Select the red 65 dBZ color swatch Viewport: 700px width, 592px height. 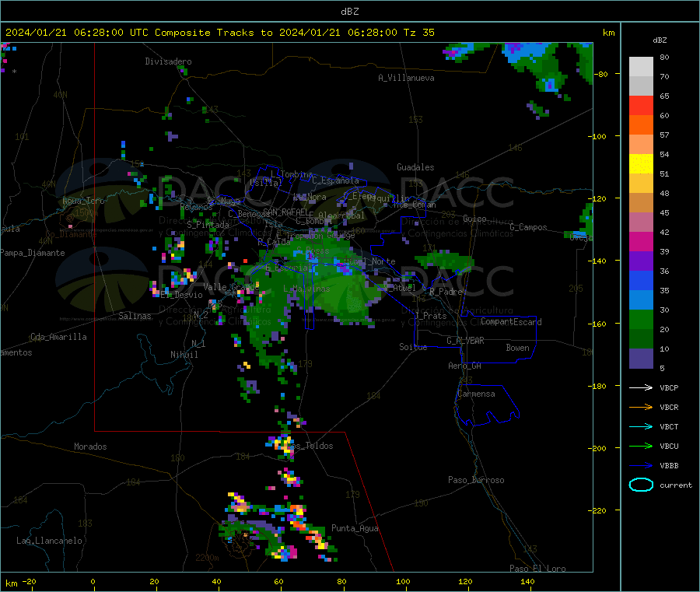click(x=641, y=105)
